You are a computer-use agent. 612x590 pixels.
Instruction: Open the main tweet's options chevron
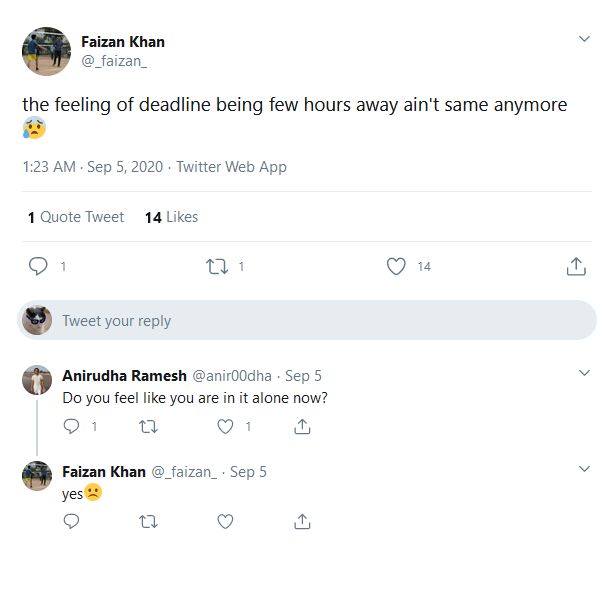[585, 39]
